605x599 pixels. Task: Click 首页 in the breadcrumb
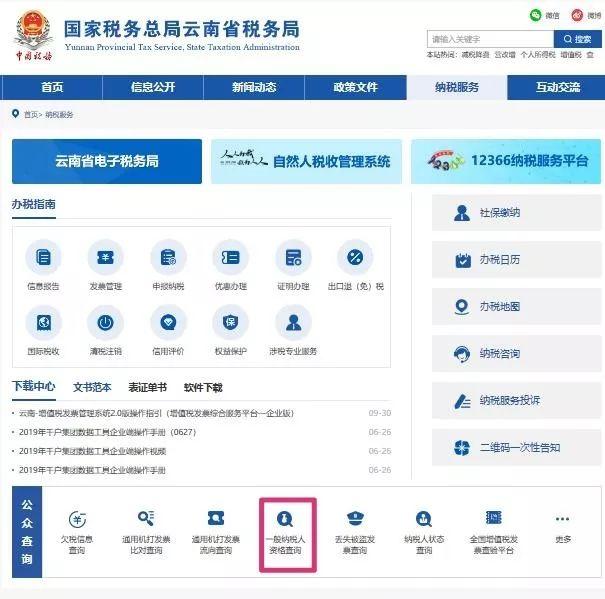point(31,115)
